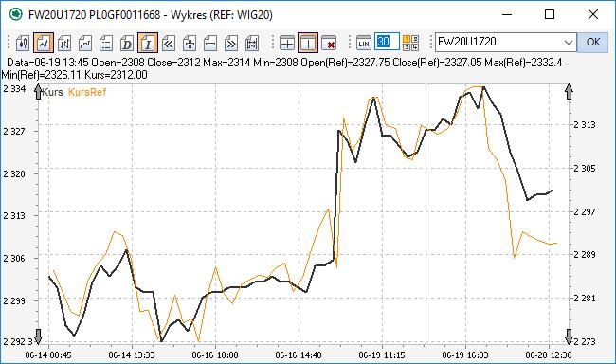The image size is (616, 364).
Task: Close the chart window
Action: (x=593, y=14)
